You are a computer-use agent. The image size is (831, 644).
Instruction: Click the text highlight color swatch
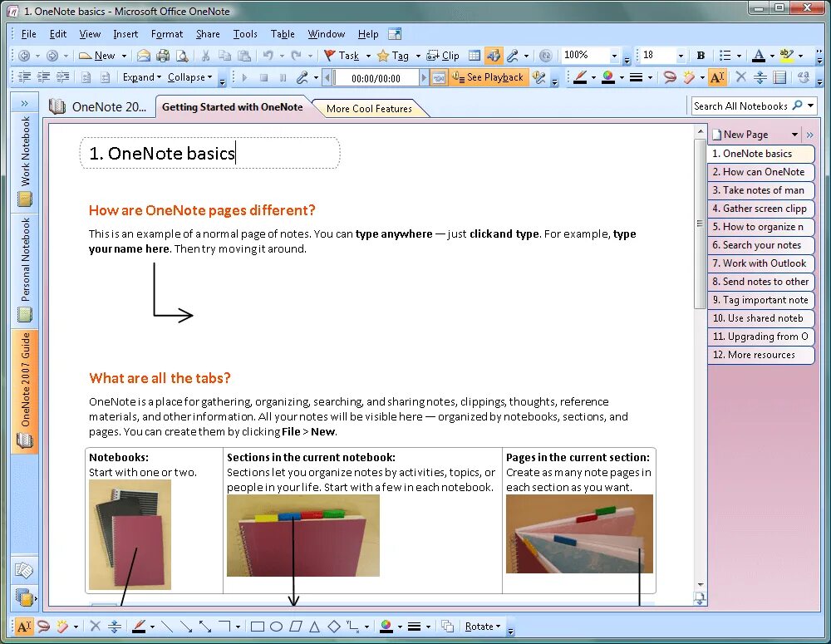pos(786,56)
